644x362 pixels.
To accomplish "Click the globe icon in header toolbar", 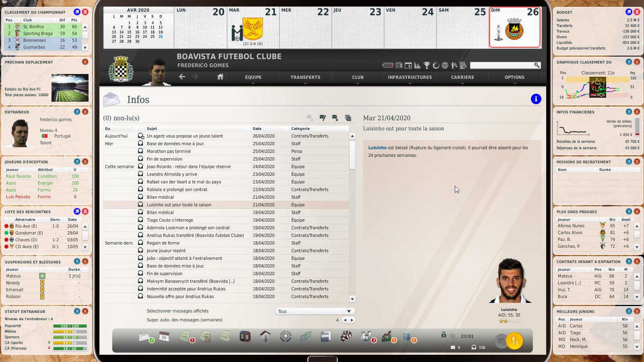I will click(445, 65).
